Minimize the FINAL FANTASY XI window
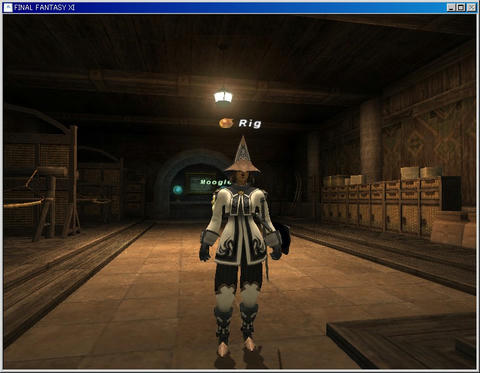480x373 pixels. [x=451, y=7]
